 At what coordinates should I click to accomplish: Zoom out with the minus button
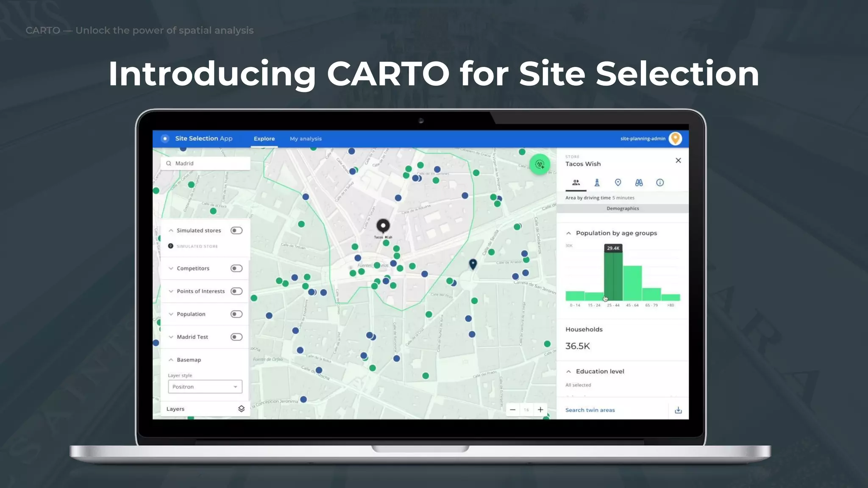512,410
